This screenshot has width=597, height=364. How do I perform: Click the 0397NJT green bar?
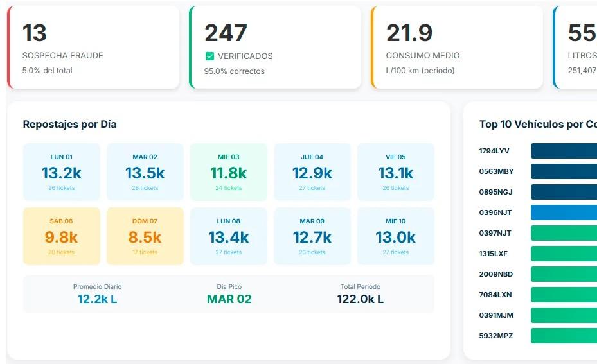(564, 233)
